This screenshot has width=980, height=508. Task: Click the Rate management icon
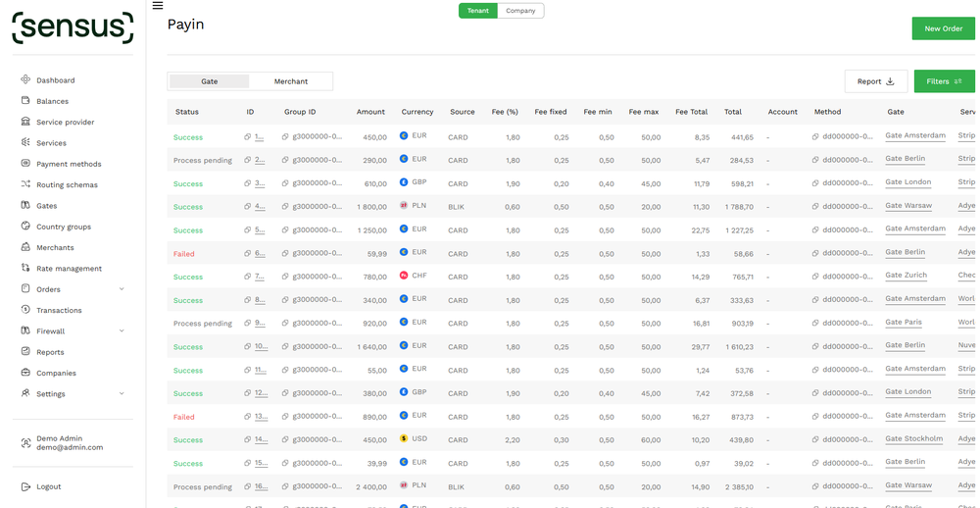tap(25, 268)
